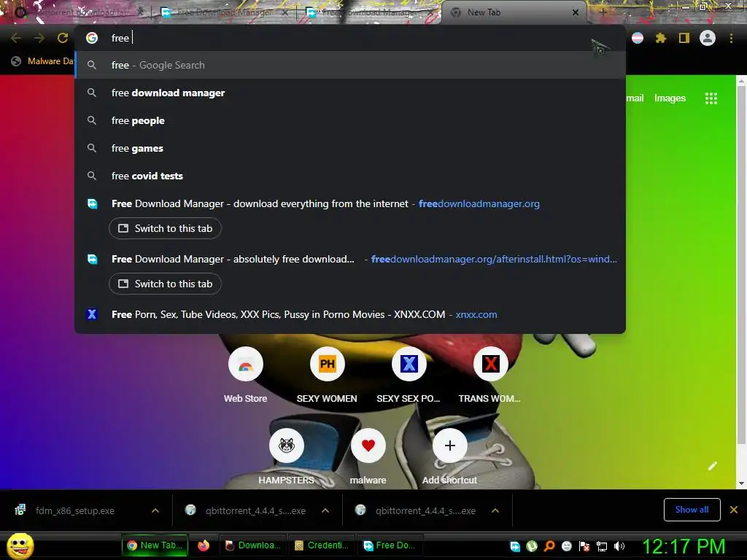Open the Chrome profile avatar
747x560 pixels.
coord(708,38)
